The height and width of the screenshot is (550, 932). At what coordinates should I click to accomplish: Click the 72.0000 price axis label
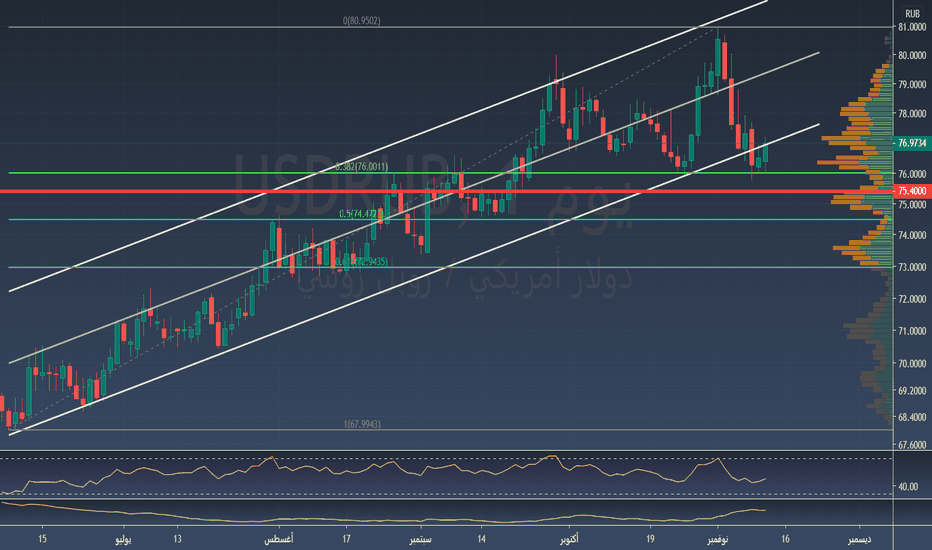[x=912, y=299]
